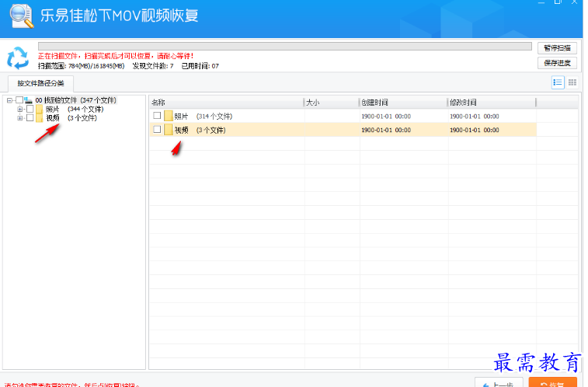Collapse the 找到的文件 root tree node
This screenshot has width=588, height=387.
click(x=9, y=100)
